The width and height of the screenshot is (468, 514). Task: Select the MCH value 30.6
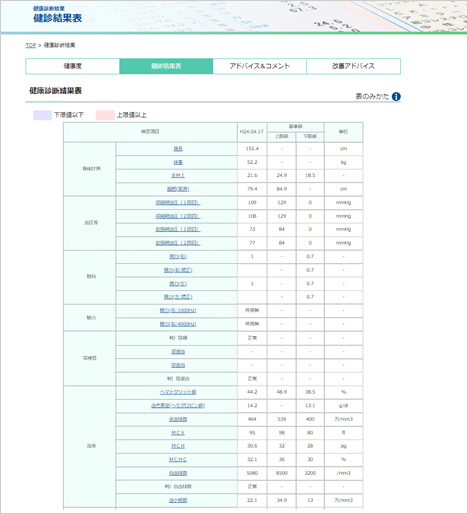pos(252,446)
